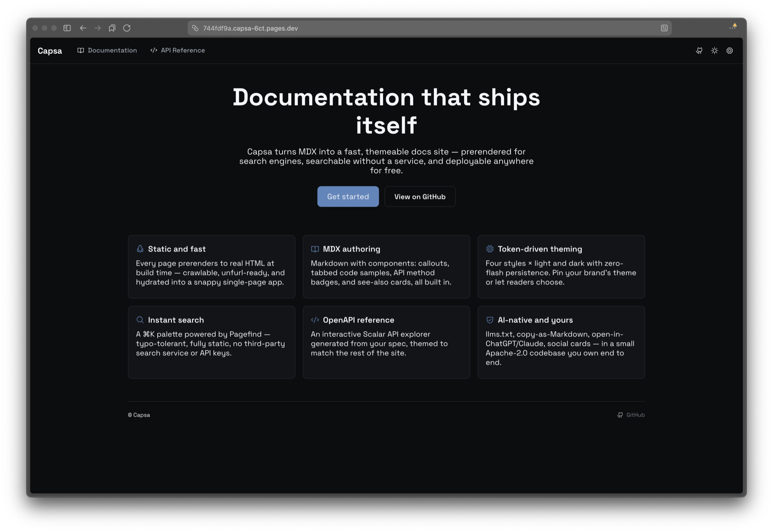
Task: Click the rocket icon on Static and fast
Action: [x=140, y=249]
